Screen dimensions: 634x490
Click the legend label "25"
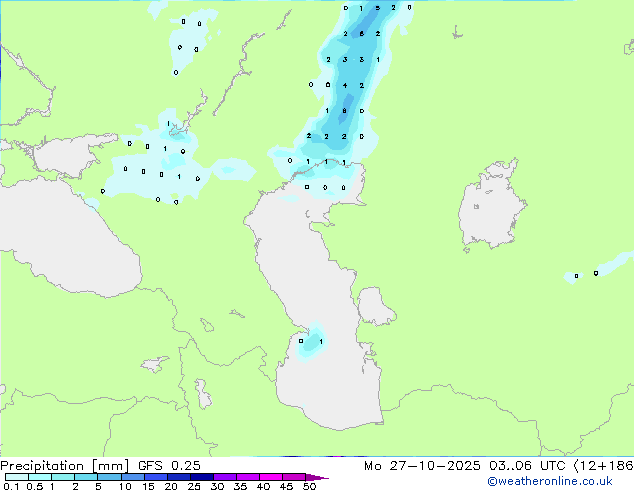tap(194, 486)
